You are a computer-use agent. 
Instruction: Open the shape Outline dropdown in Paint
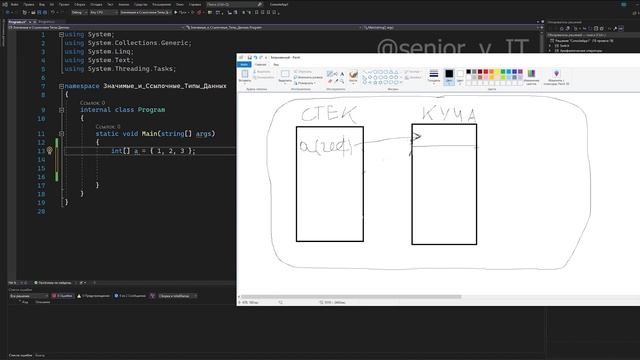413,72
